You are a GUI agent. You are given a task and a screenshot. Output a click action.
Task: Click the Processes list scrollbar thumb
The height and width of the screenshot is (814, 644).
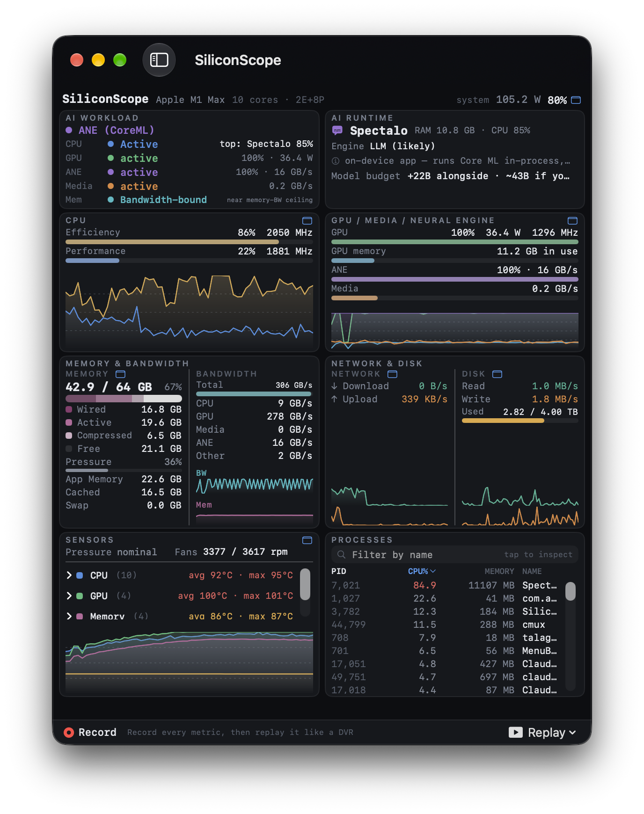[x=571, y=591]
